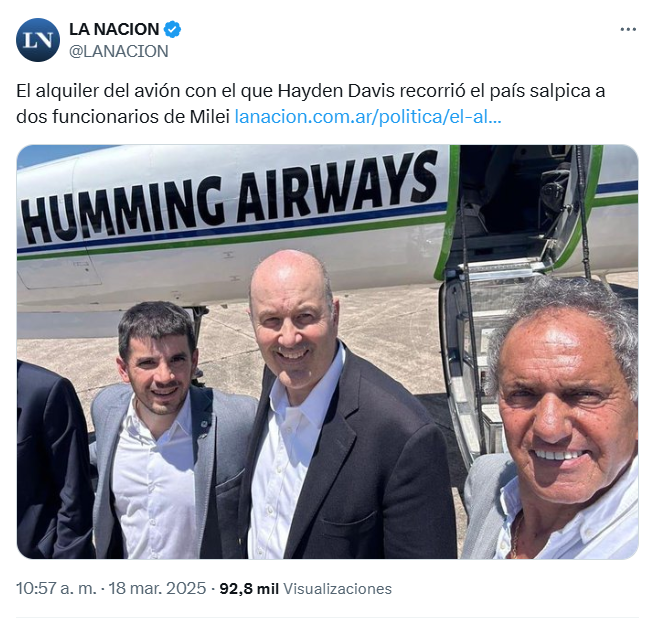650x619 pixels.
Task: Open the three-dot more options menu
Action: coord(628,29)
